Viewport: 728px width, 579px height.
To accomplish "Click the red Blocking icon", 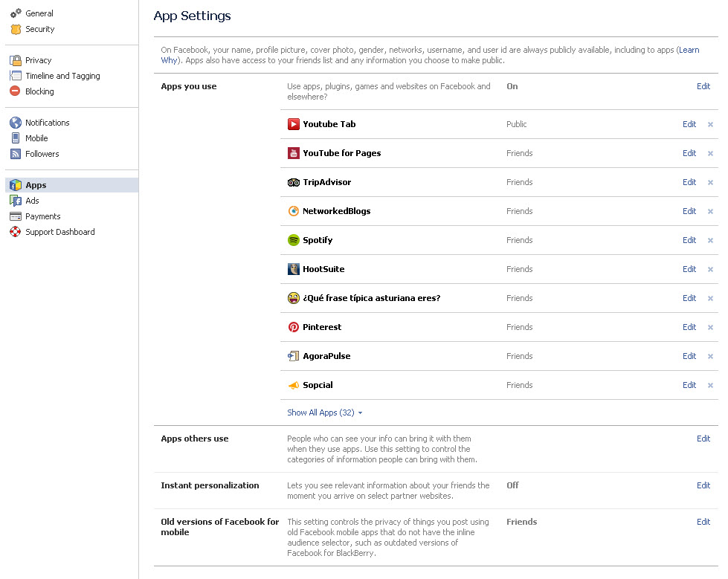I will click(16, 91).
